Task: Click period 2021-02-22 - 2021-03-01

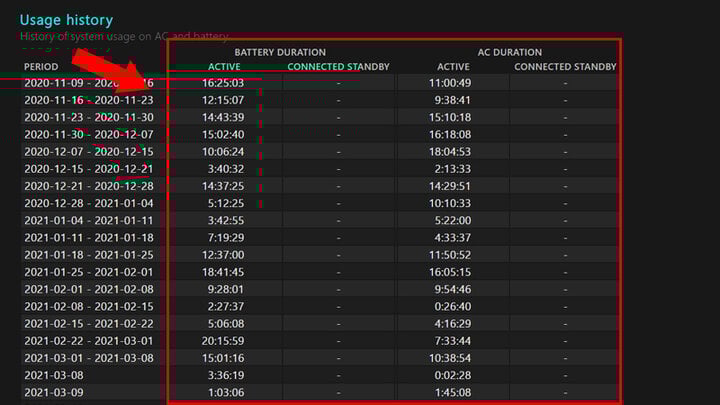Action: click(x=89, y=341)
